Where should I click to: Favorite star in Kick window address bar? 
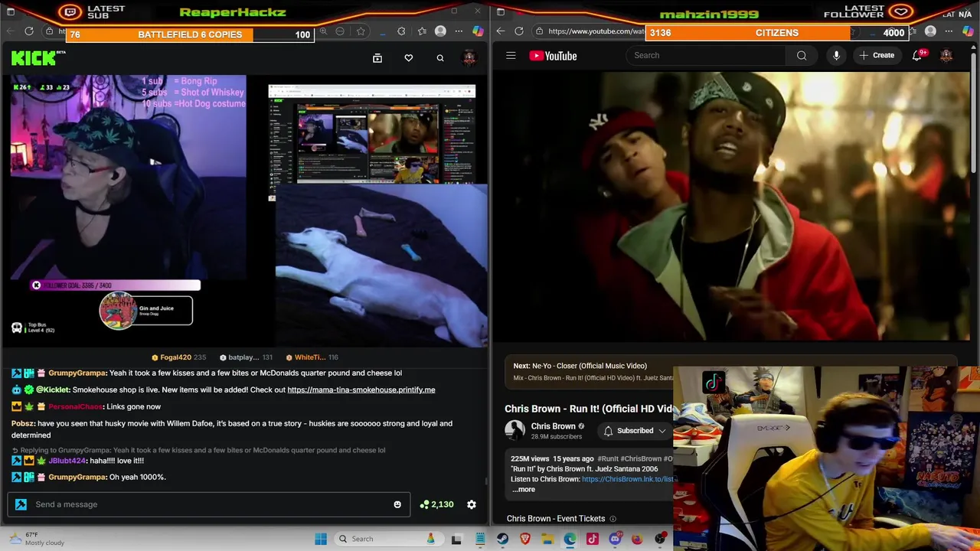[361, 31]
